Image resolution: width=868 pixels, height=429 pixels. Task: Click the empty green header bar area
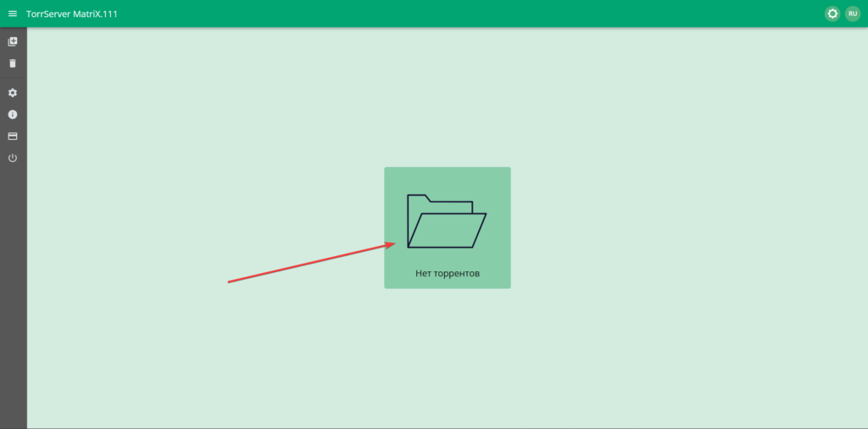tap(466, 14)
